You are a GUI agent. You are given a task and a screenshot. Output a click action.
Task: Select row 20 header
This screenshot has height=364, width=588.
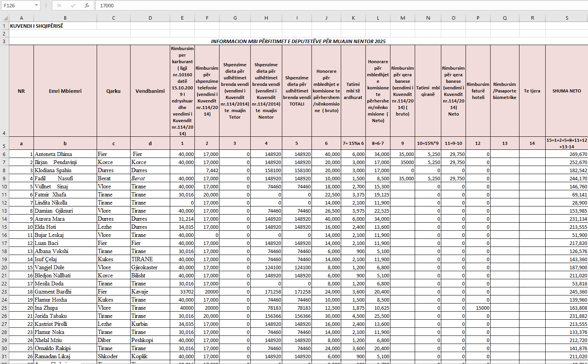pos(4,267)
